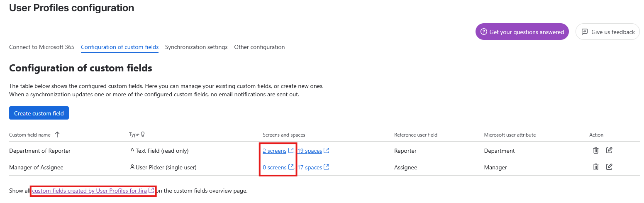Open custom fields created by User Profiles link
This screenshot has height=203, width=644.
[90, 191]
